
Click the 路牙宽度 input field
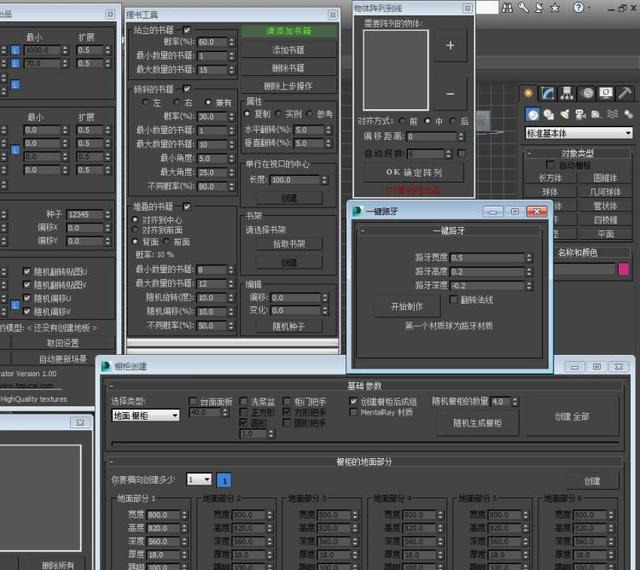pos(484,258)
